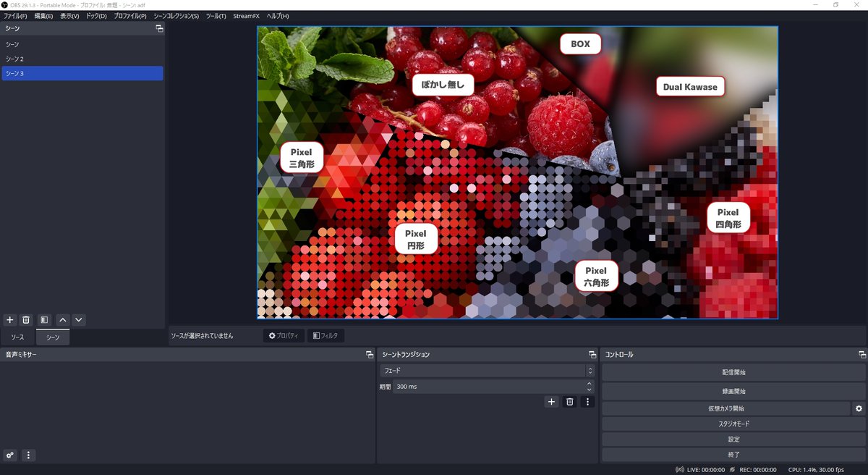Screen dimensions: 868x475
Task: Open transition properties three-dot menu
Action: click(x=587, y=401)
